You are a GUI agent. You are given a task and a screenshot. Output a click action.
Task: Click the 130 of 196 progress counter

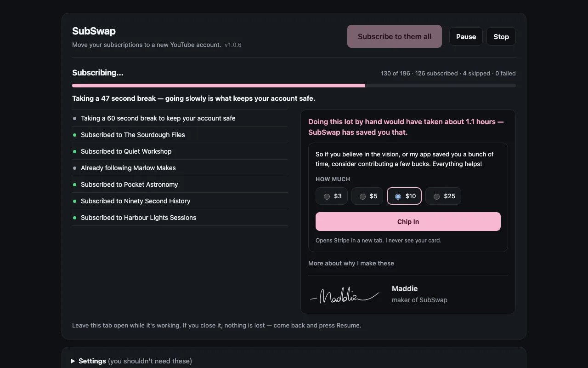coord(448,73)
